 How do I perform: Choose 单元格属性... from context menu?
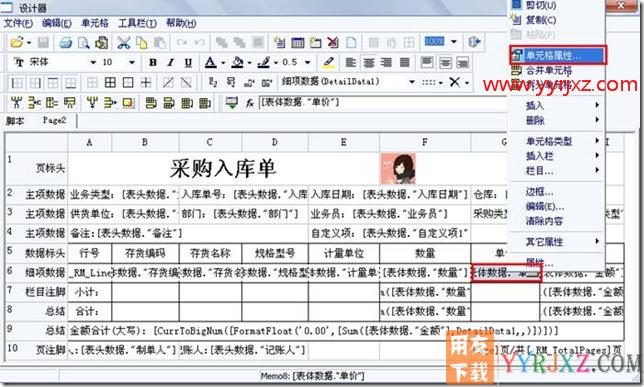pyautogui.click(x=558, y=55)
